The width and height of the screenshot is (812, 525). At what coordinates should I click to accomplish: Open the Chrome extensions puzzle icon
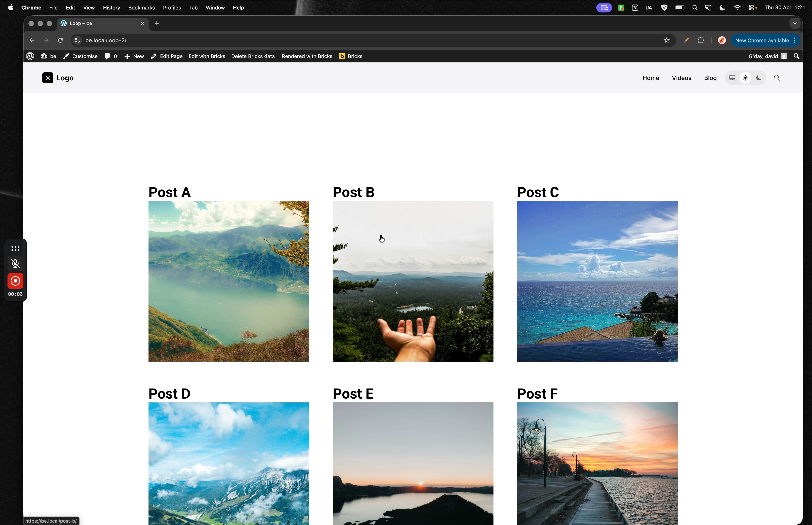click(701, 40)
